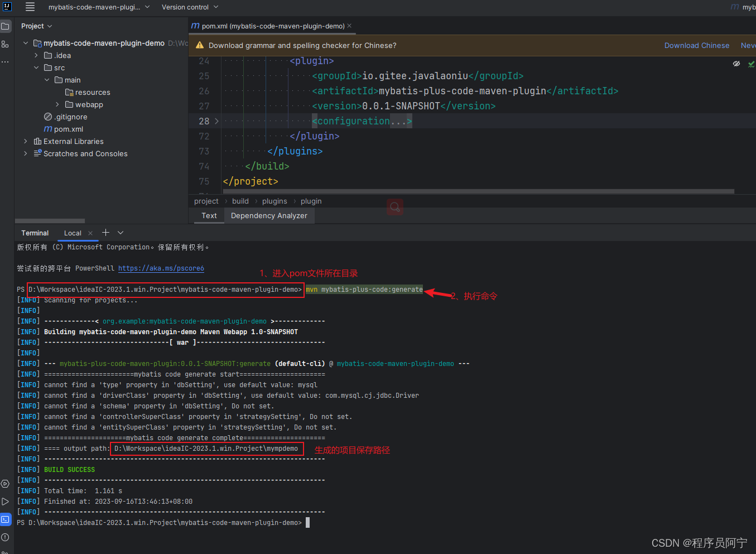Open the Services tool window icon
The image size is (756, 554).
click(x=5, y=484)
